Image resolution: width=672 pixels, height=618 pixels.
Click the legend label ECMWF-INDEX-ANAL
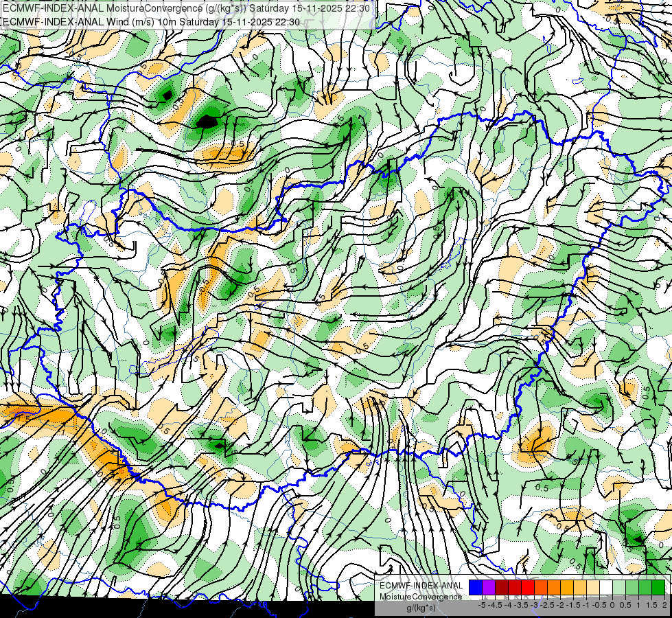tap(421, 586)
